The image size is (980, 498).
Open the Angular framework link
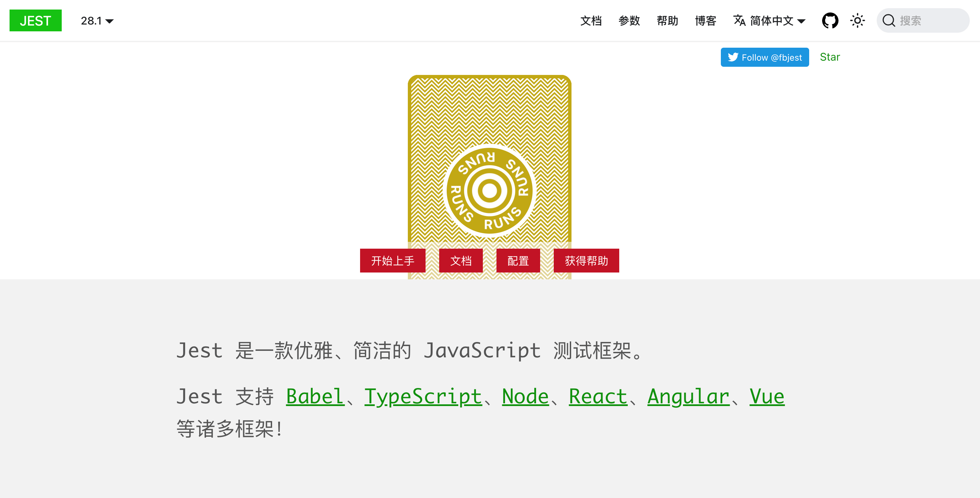pyautogui.click(x=688, y=396)
